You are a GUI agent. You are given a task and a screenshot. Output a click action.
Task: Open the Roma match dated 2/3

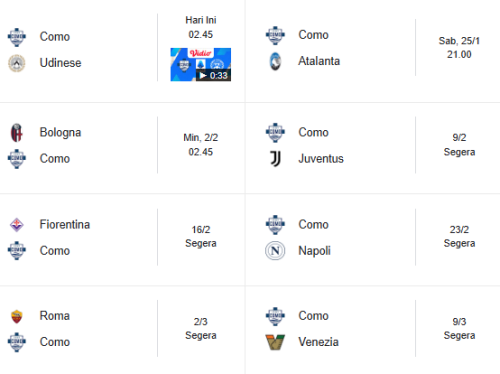pyautogui.click(x=201, y=328)
